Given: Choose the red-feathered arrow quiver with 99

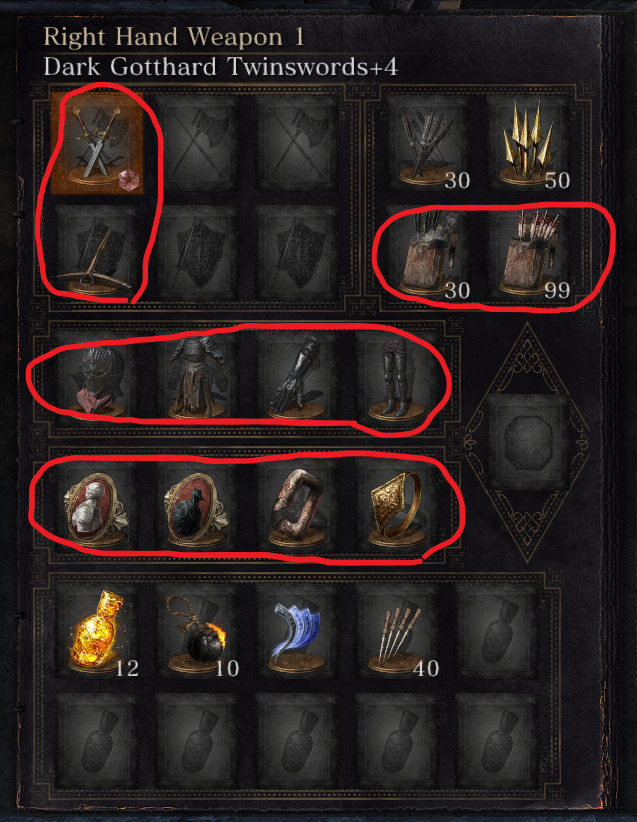Looking at the screenshot, I should pyautogui.click(x=528, y=253).
